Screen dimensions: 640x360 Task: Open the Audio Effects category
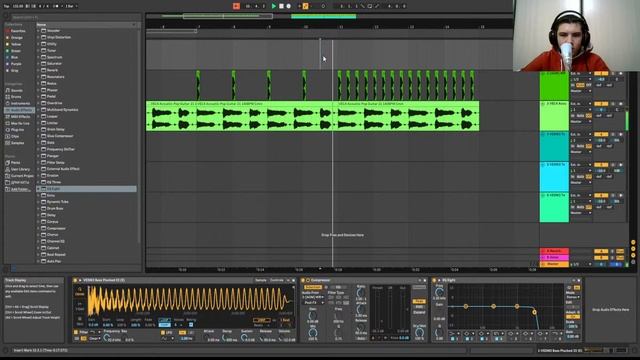point(19,110)
